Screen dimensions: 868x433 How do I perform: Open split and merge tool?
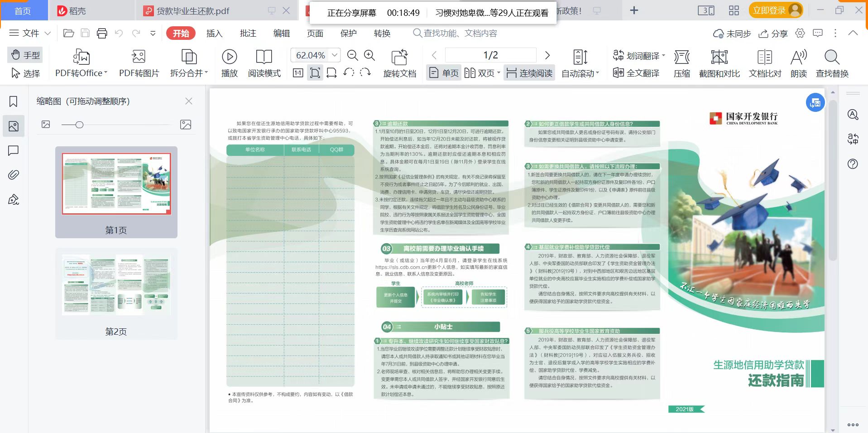pyautogui.click(x=189, y=63)
